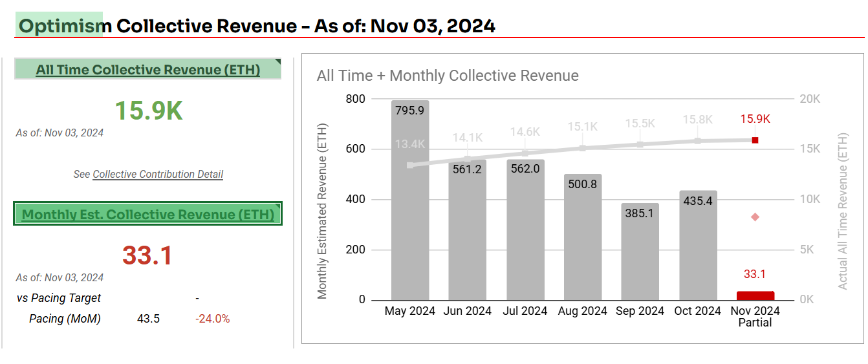Click the 15.8K line data label
The image size is (868, 364).
pos(698,120)
